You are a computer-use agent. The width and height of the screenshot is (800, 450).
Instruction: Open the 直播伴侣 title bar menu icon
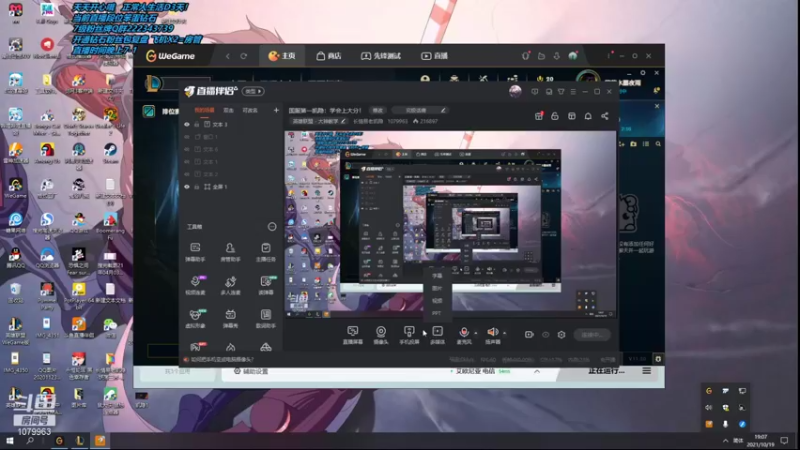coord(573,92)
